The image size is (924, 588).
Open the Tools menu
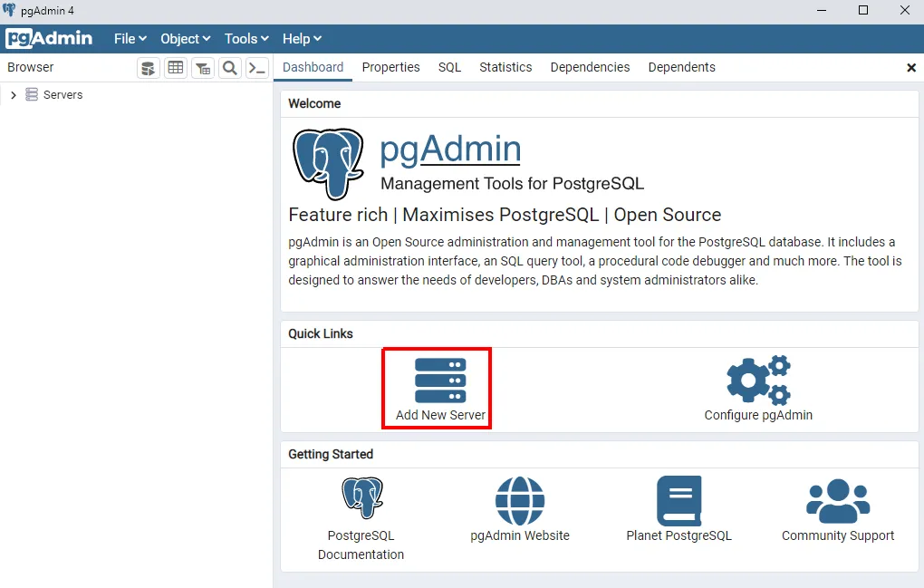coord(246,39)
